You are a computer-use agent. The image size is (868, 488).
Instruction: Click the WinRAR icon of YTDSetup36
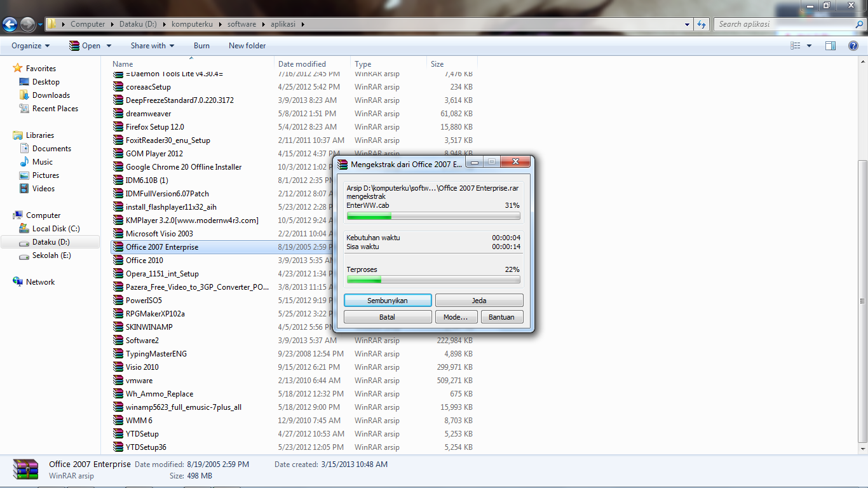118,447
